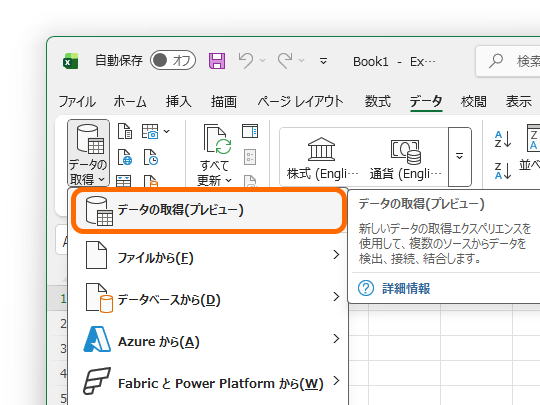The width and height of the screenshot is (540, 405).
Task: Open Fabric と Power Platform から(W) submenu
Action: tap(208, 381)
